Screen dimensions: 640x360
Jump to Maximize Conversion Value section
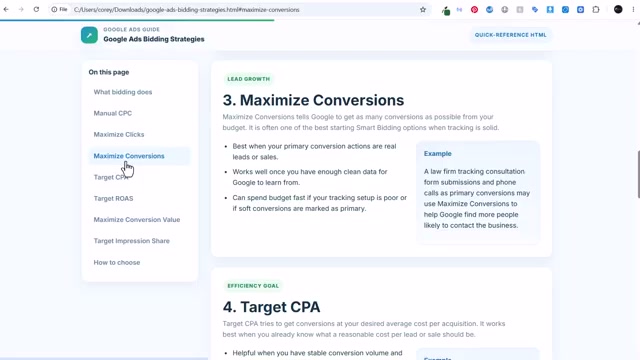pos(137,220)
